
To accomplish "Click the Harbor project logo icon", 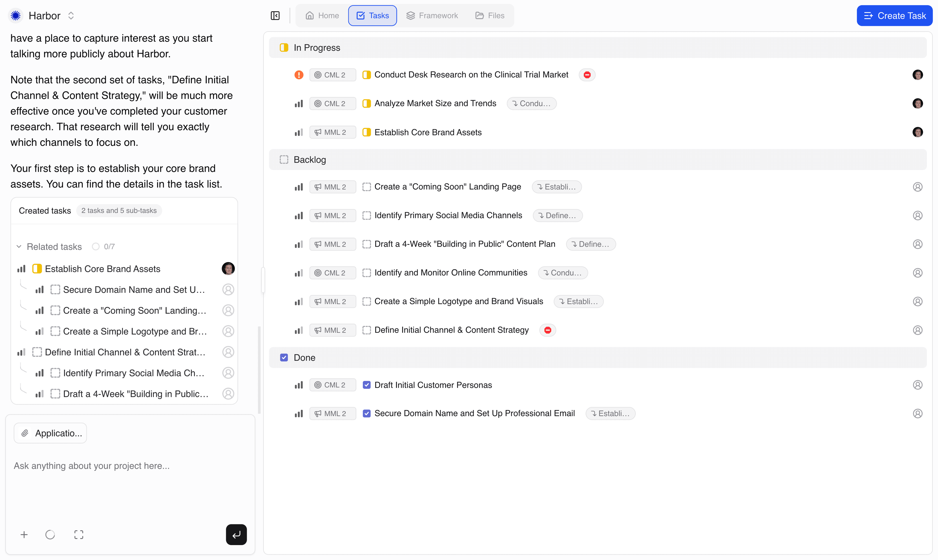I will (15, 15).
